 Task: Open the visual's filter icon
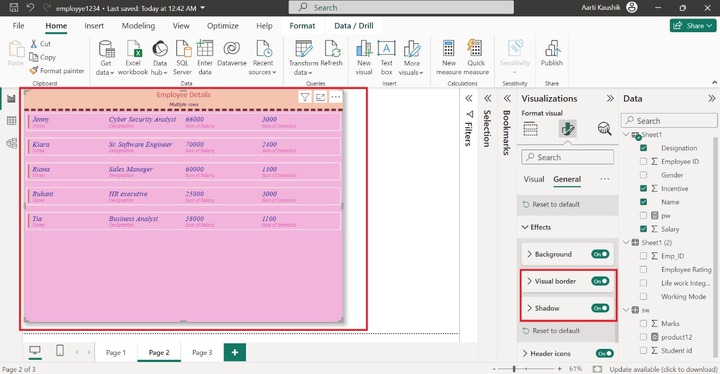pyautogui.click(x=304, y=97)
